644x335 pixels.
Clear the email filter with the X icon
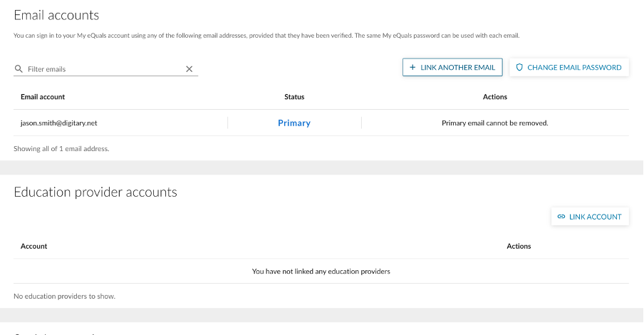click(x=189, y=69)
